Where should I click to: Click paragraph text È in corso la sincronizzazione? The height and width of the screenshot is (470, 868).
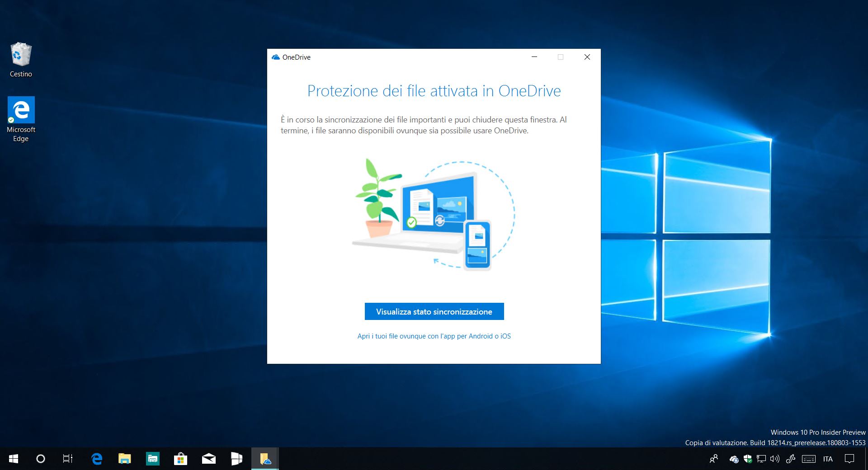pyautogui.click(x=424, y=125)
